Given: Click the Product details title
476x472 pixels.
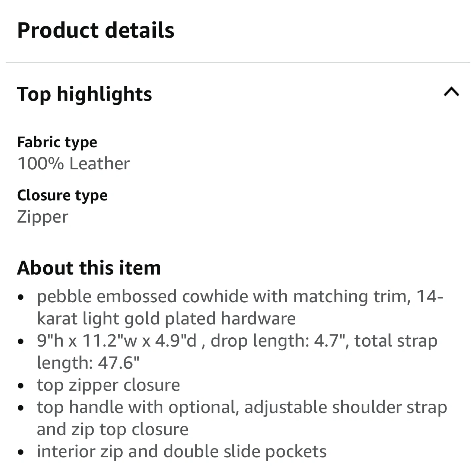Looking at the screenshot, I should (96, 30).
